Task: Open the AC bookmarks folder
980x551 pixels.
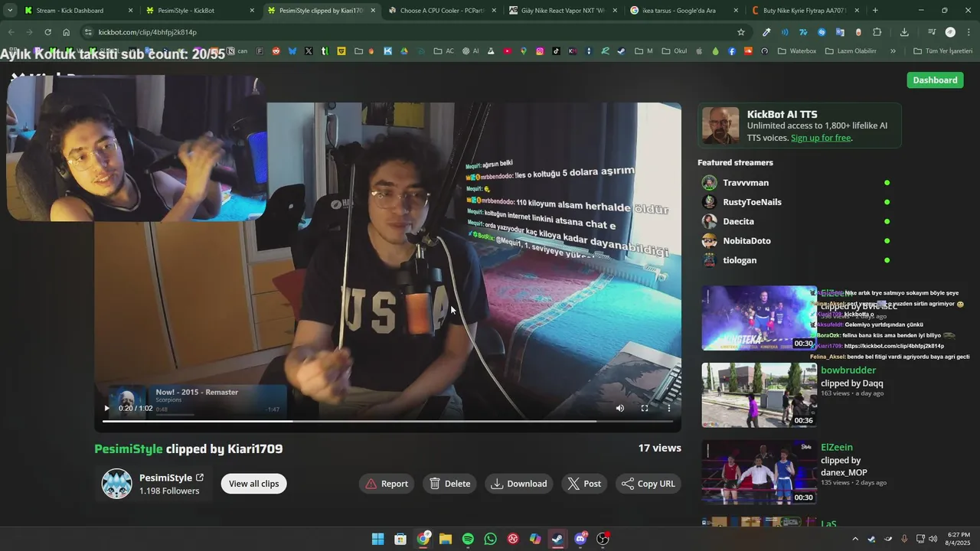Action: pyautogui.click(x=444, y=51)
